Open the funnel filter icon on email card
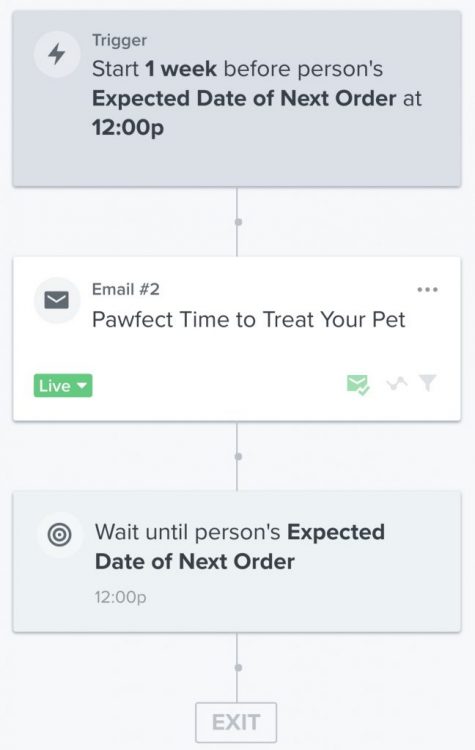 point(428,383)
